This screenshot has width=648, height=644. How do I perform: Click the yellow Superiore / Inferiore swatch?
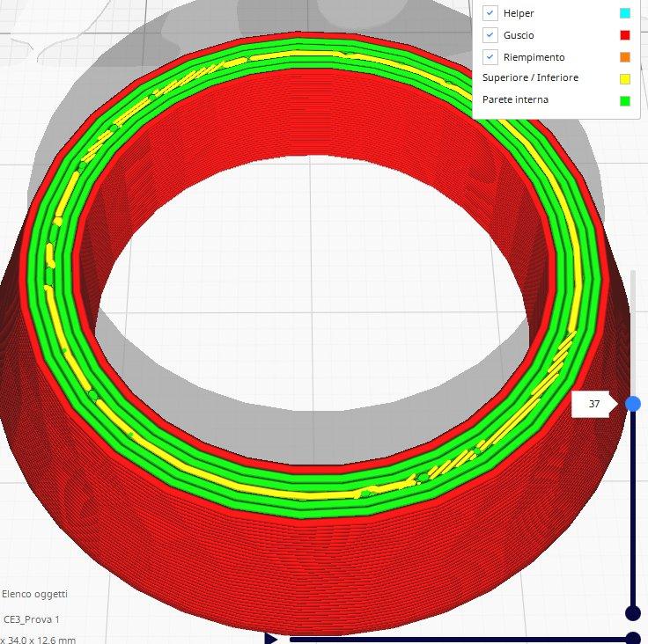click(625, 78)
